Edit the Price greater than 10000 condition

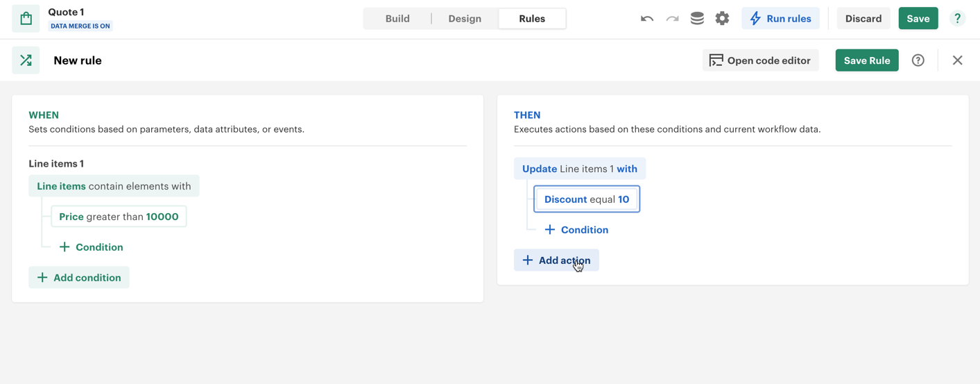coord(119,217)
